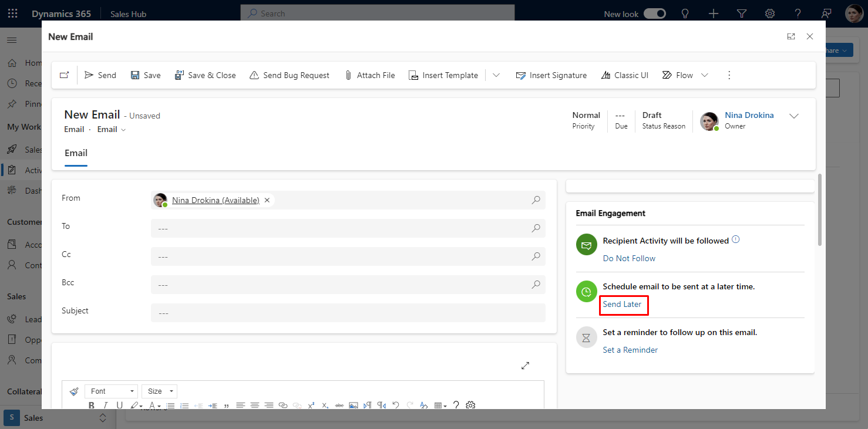The image size is (868, 429).
Task: Send the email via the Send button
Action: click(x=100, y=75)
